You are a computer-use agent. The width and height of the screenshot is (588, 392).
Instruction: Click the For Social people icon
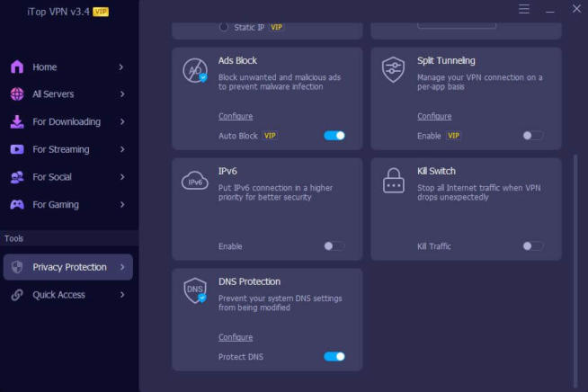point(17,177)
